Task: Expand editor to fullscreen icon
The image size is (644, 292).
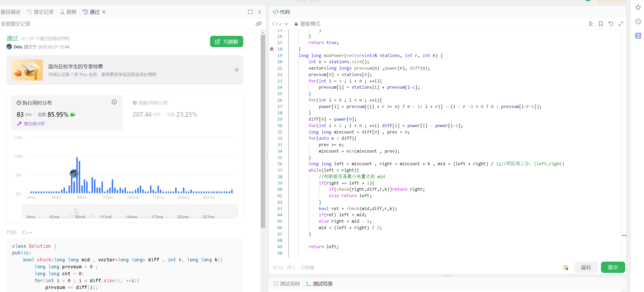Action: point(621,24)
